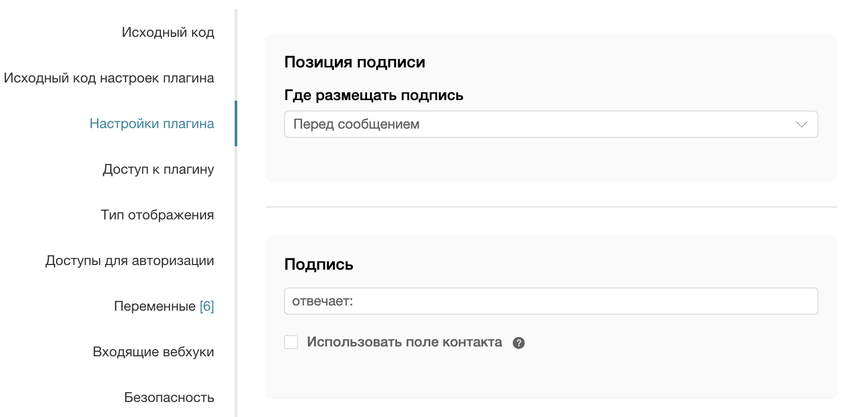Open the "Перед сообщением" position dropdown
The height and width of the screenshot is (417, 868).
click(x=550, y=124)
